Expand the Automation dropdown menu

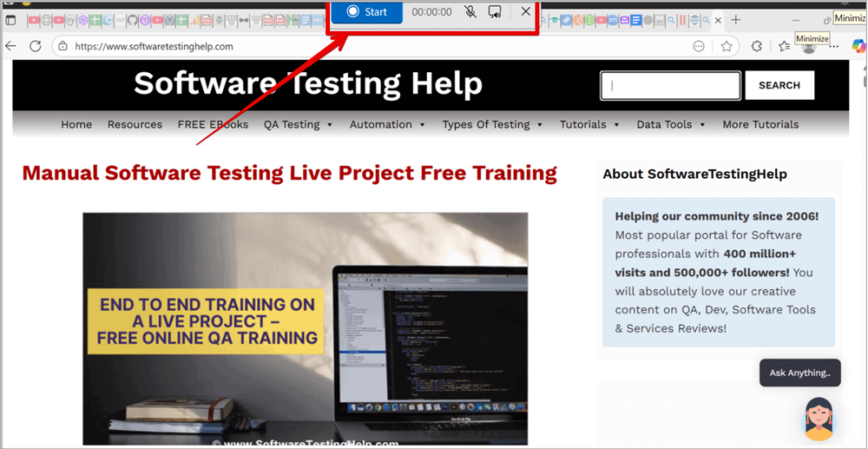(387, 124)
